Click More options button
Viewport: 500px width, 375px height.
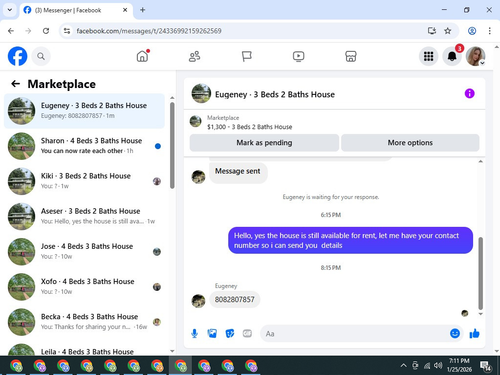coord(410,143)
